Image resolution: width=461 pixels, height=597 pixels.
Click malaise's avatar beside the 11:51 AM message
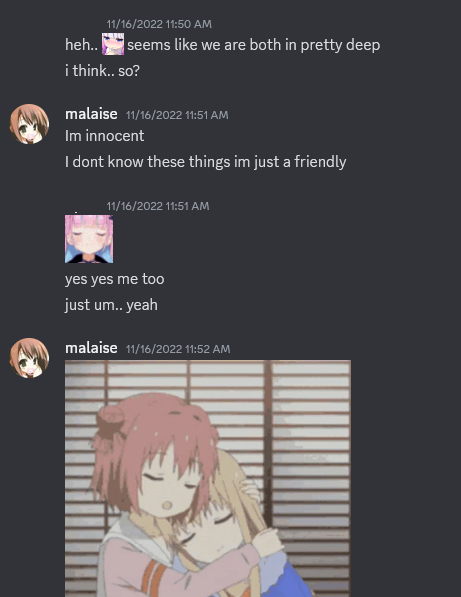(29, 124)
